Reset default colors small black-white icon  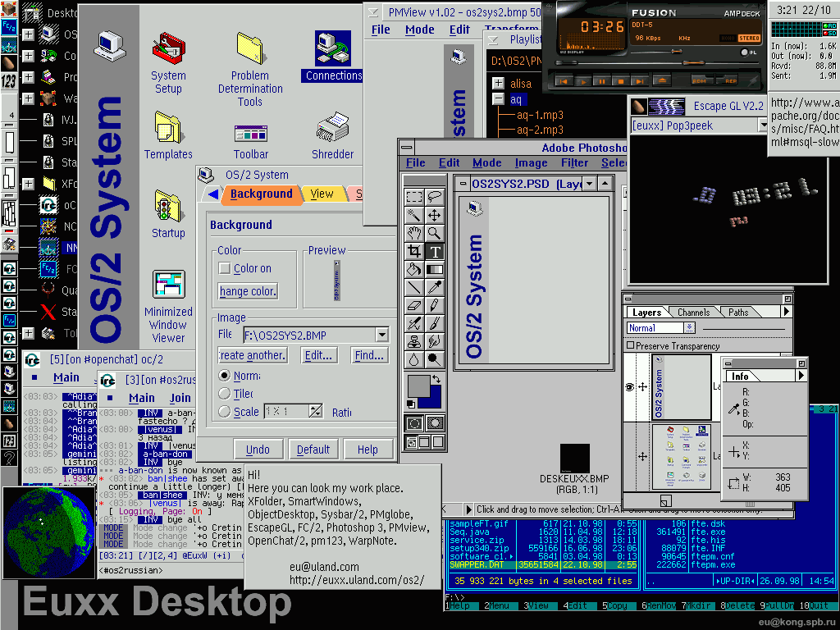(411, 404)
